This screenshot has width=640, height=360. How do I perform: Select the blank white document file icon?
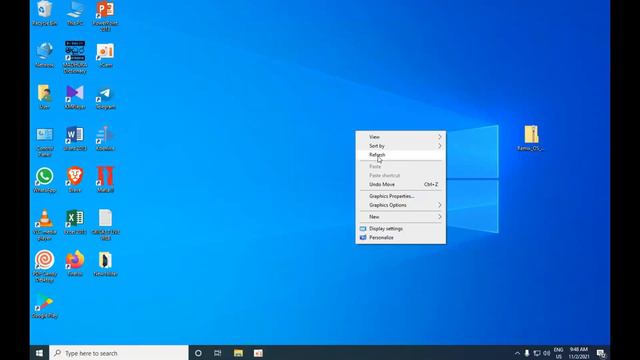point(105,225)
